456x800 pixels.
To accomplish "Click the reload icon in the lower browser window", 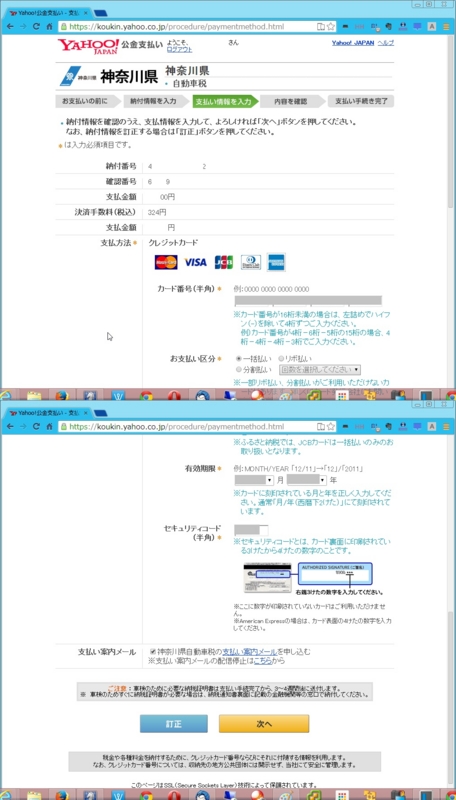I will [x=36, y=426].
